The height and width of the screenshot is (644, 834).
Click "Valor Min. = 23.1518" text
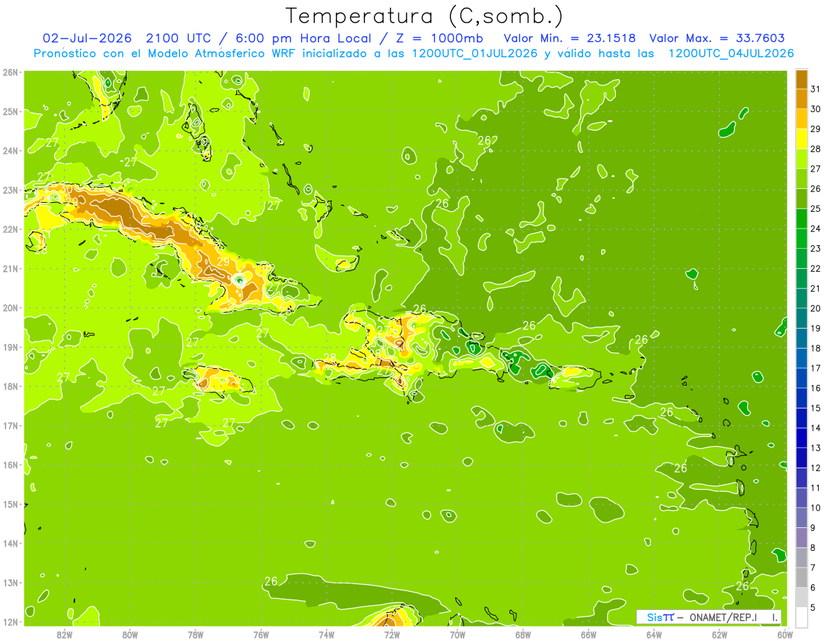(570, 38)
